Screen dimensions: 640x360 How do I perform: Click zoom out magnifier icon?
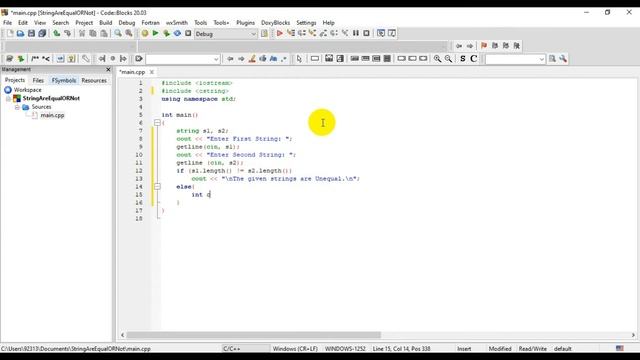449,59
